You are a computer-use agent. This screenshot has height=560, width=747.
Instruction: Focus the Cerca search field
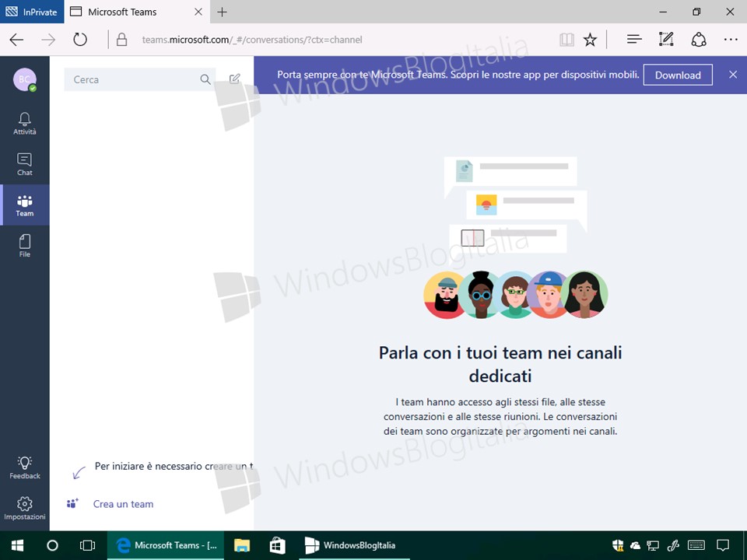[x=139, y=79]
